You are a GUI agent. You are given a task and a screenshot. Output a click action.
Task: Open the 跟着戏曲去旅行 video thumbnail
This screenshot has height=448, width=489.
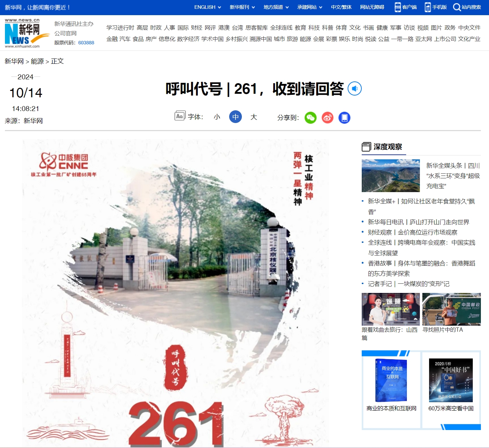391,309
